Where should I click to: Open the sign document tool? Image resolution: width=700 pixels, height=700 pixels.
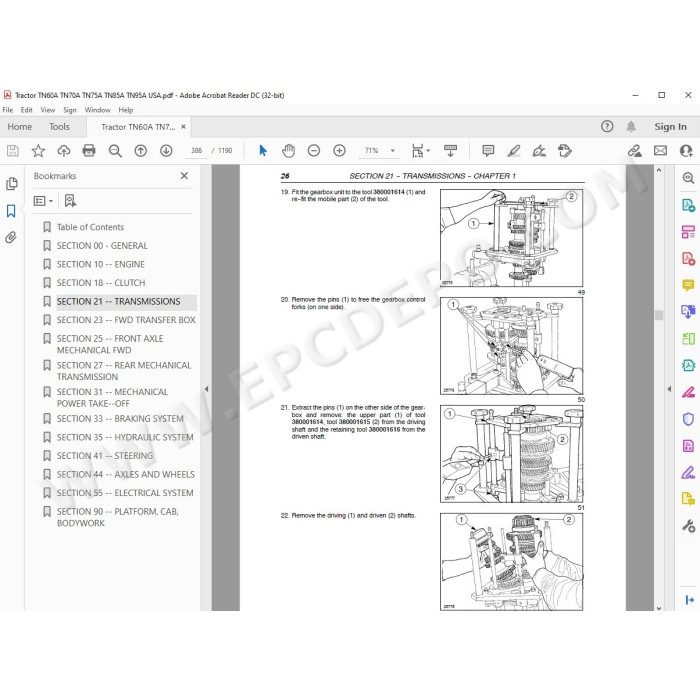(539, 151)
